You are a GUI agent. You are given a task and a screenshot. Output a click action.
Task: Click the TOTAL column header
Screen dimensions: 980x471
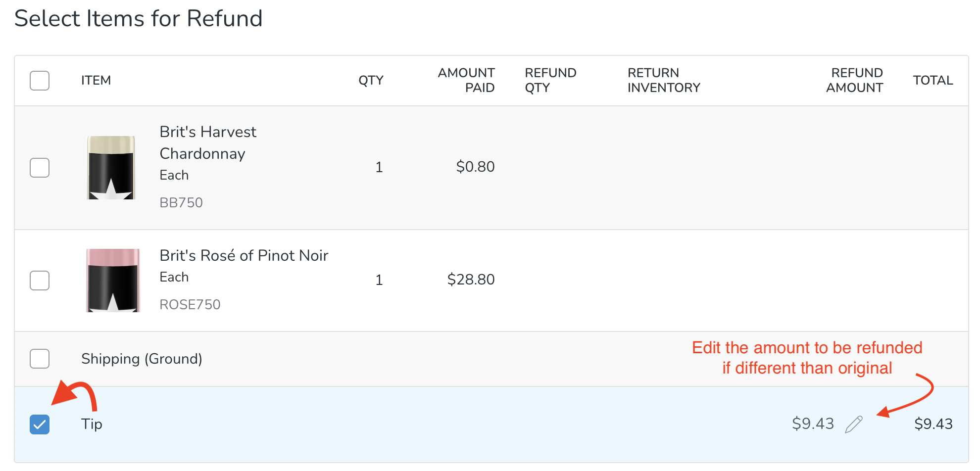[932, 80]
